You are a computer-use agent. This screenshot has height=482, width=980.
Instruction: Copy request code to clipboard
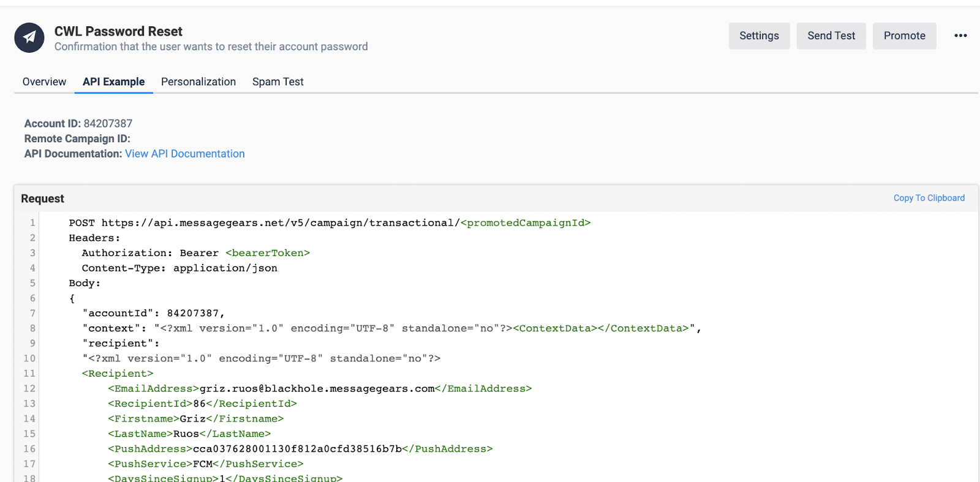(x=929, y=198)
